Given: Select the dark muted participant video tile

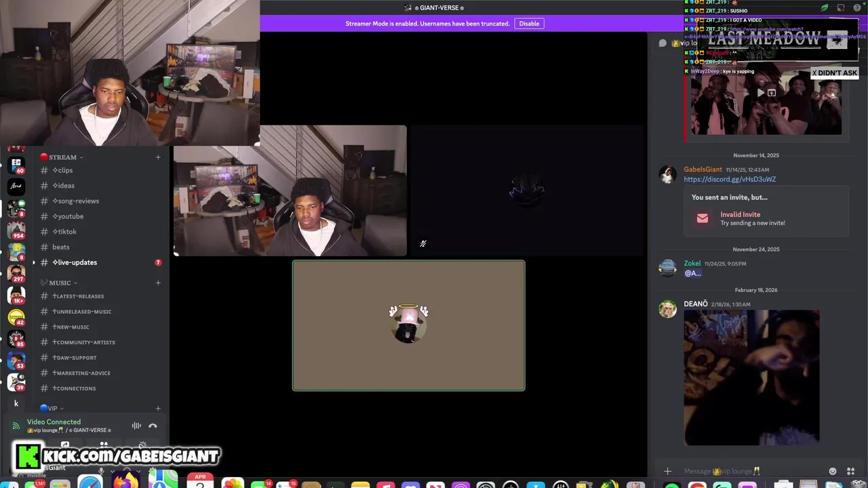Looking at the screenshot, I should 527,190.
